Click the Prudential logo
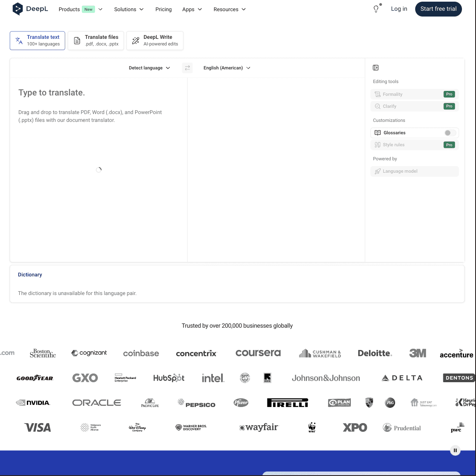Image resolution: width=476 pixels, height=476 pixels. (402, 428)
